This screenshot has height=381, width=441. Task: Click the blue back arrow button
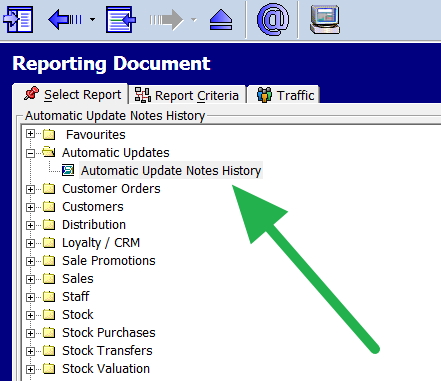[65, 20]
